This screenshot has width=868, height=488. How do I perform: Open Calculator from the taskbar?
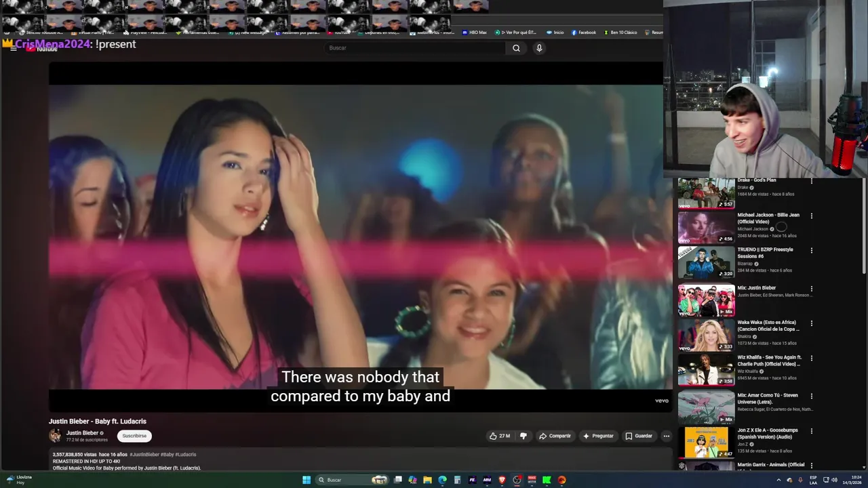pyautogui.click(x=457, y=480)
